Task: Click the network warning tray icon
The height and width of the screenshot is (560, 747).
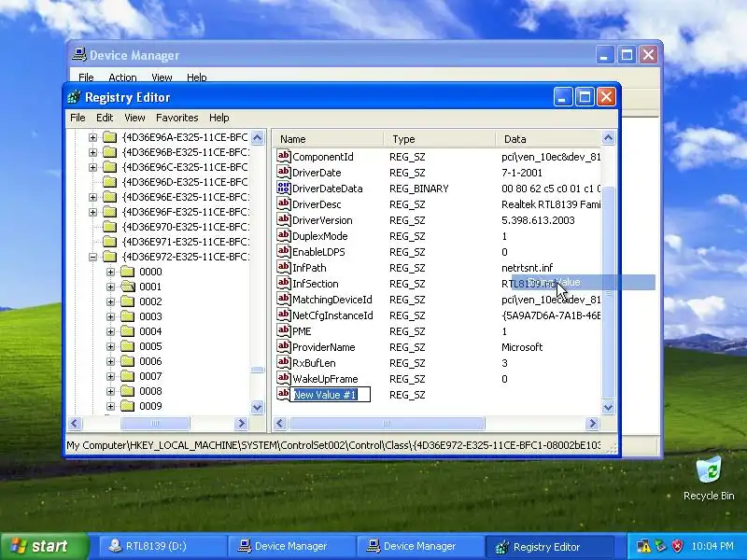Action: tap(643, 546)
